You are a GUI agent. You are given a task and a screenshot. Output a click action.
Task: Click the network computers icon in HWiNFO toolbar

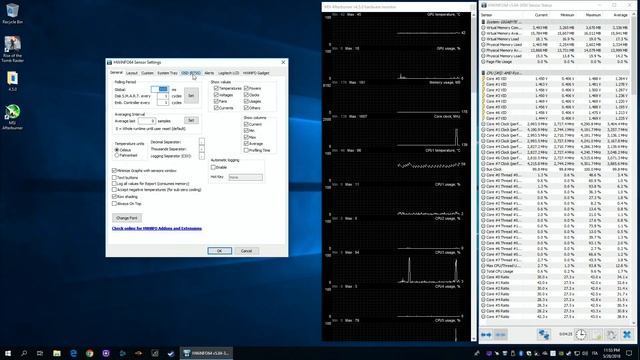[544, 335]
